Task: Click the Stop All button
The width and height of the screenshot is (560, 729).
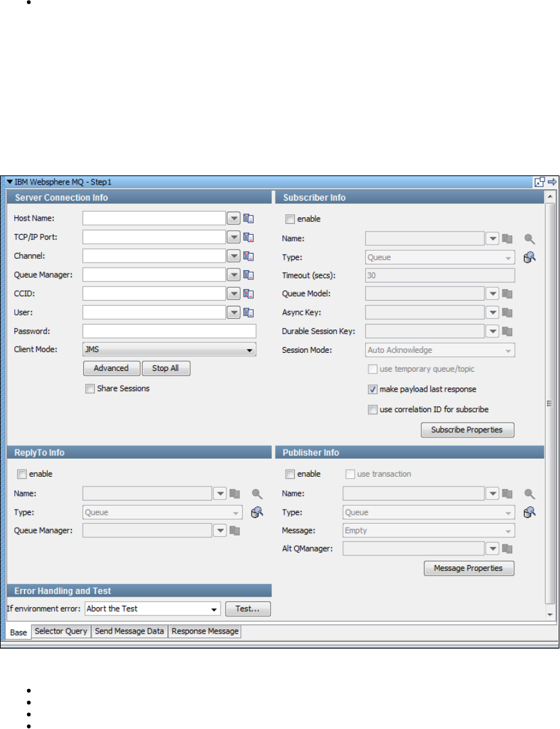Action: point(166,368)
